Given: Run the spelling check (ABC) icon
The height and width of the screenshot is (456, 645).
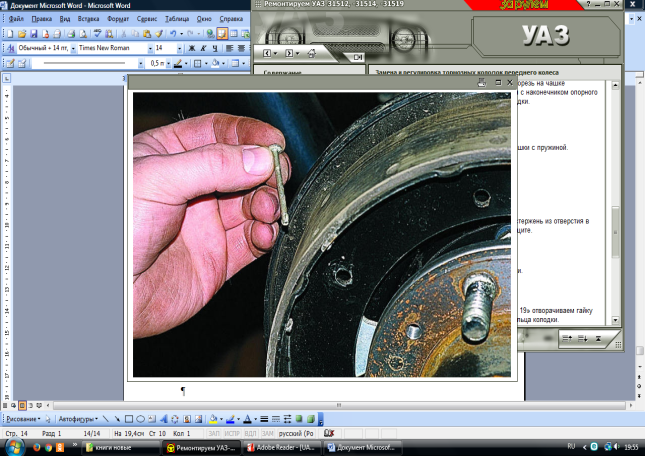Looking at the screenshot, I should 97,34.
